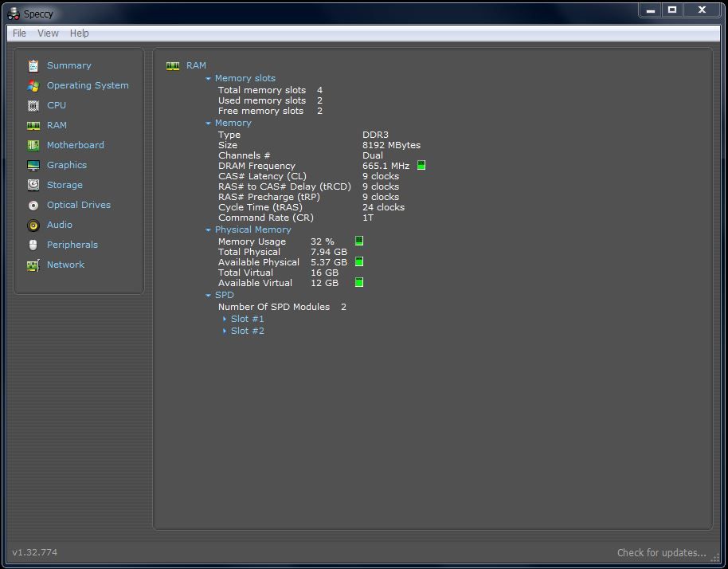The image size is (728, 569).
Task: Click the RAS# Precharge (tRP) label
Action: (269, 197)
